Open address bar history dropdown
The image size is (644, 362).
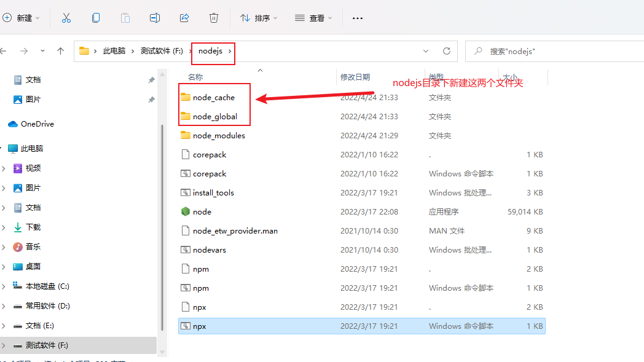[x=425, y=52]
